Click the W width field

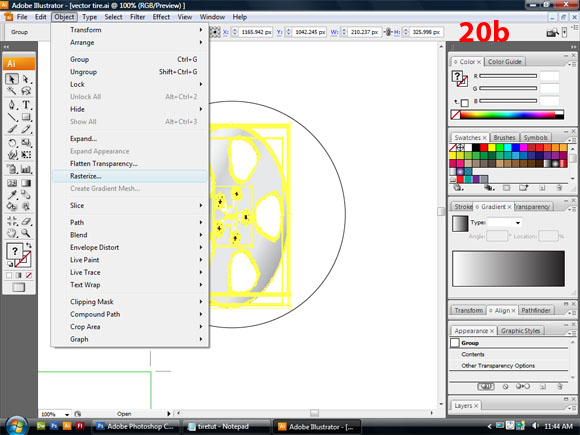tap(364, 32)
